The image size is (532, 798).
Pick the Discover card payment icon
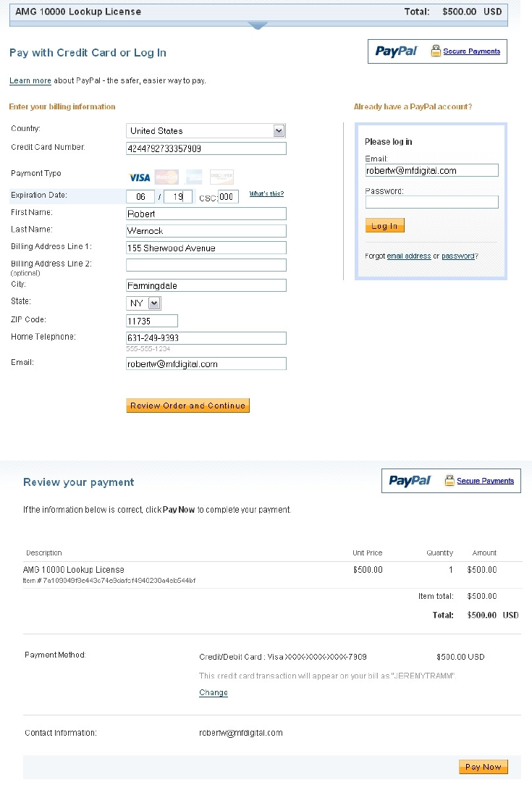point(221,177)
